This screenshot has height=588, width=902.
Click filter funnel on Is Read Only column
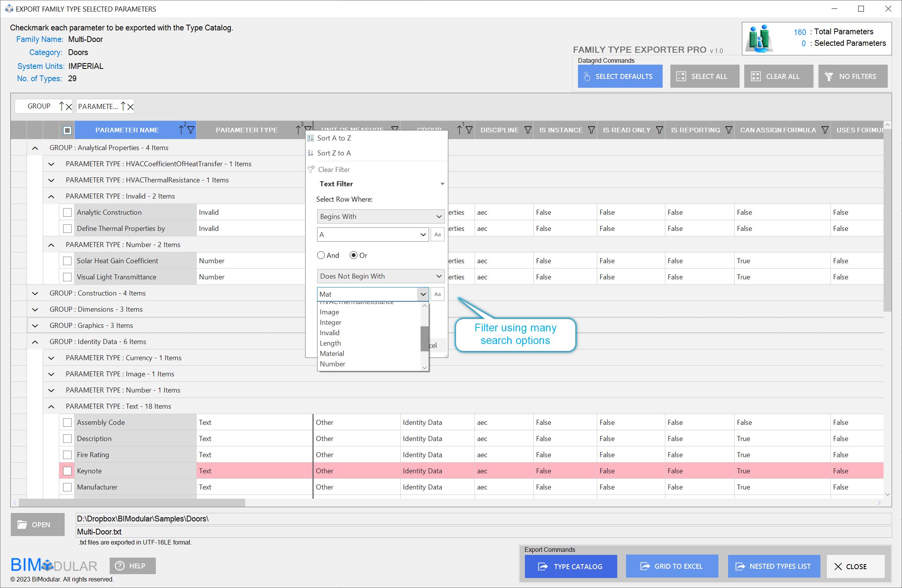pyautogui.click(x=660, y=130)
